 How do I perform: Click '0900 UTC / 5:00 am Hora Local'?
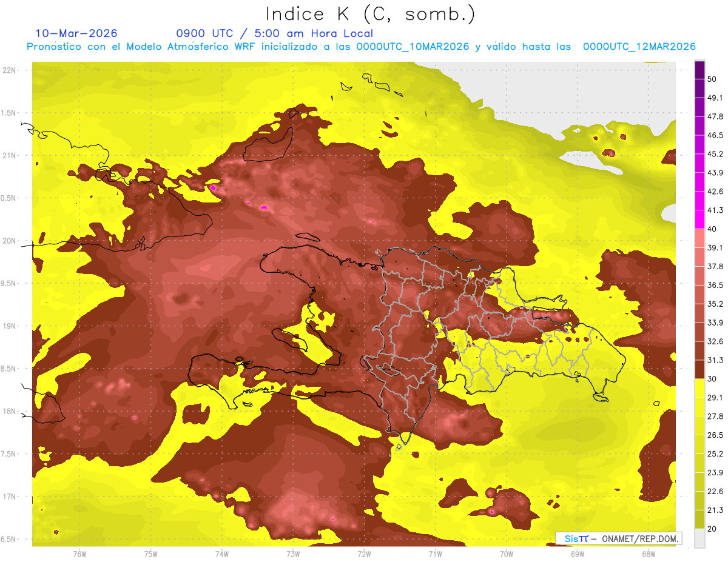tap(275, 33)
